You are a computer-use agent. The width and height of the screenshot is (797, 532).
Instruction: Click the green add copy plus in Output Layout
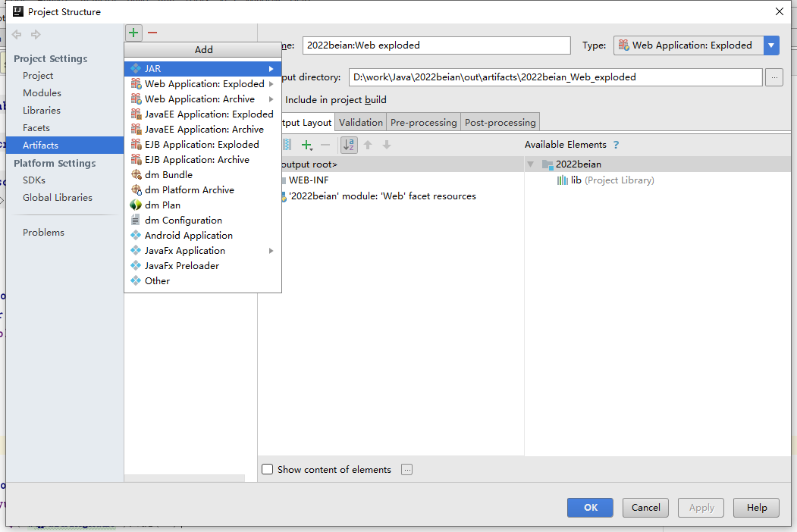tap(306, 145)
